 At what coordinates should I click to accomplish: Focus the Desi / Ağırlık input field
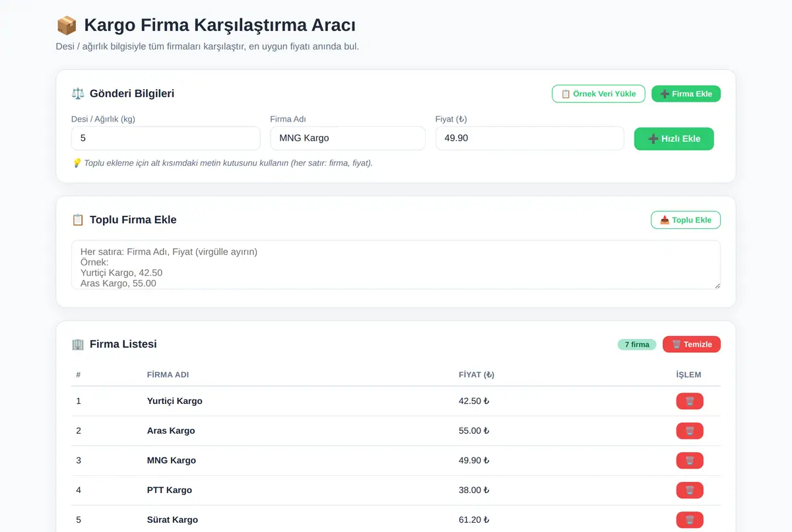[x=166, y=138]
